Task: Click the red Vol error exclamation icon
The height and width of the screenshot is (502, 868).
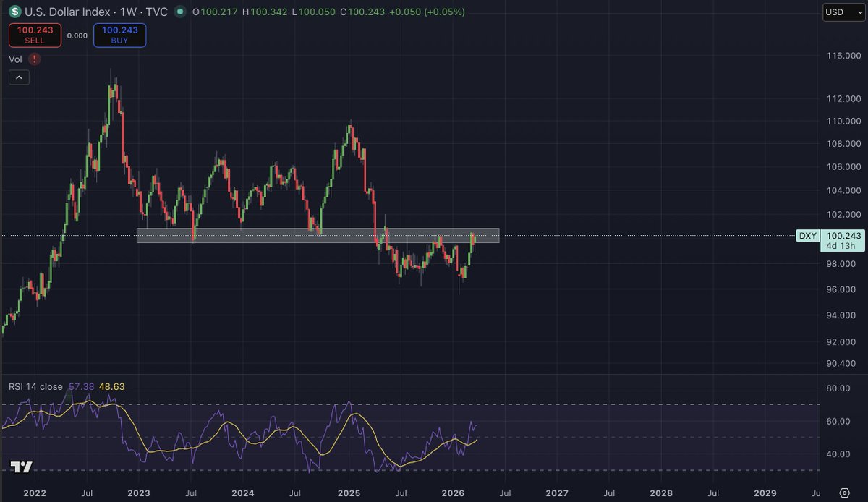Action: [x=35, y=59]
